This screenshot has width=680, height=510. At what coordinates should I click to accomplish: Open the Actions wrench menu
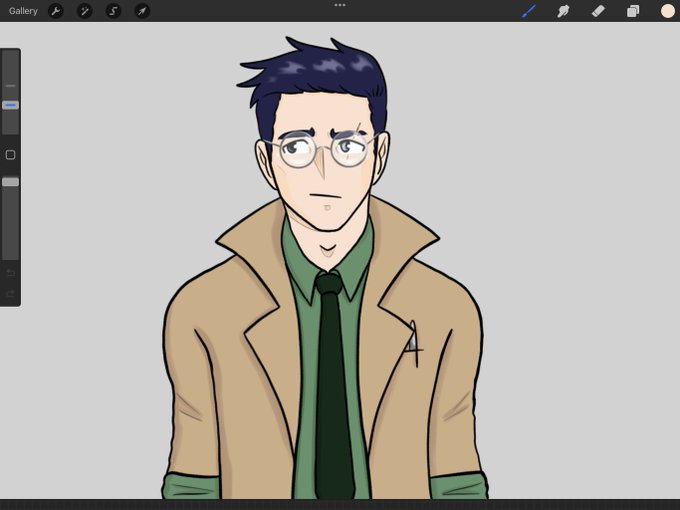[x=56, y=11]
